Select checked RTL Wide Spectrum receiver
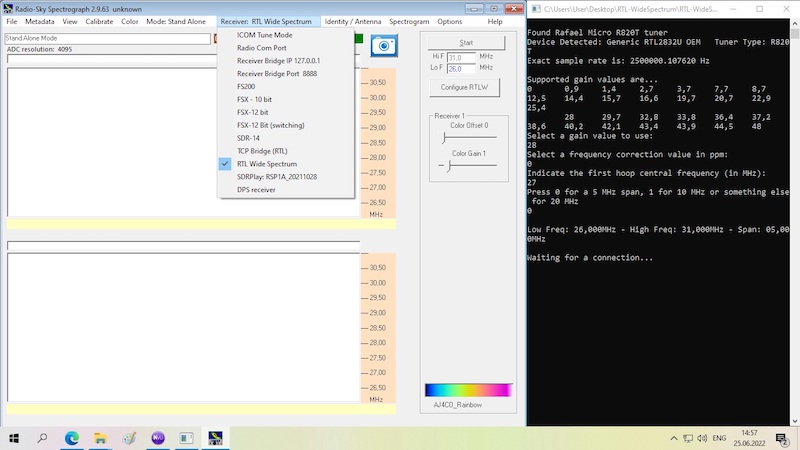 266,164
